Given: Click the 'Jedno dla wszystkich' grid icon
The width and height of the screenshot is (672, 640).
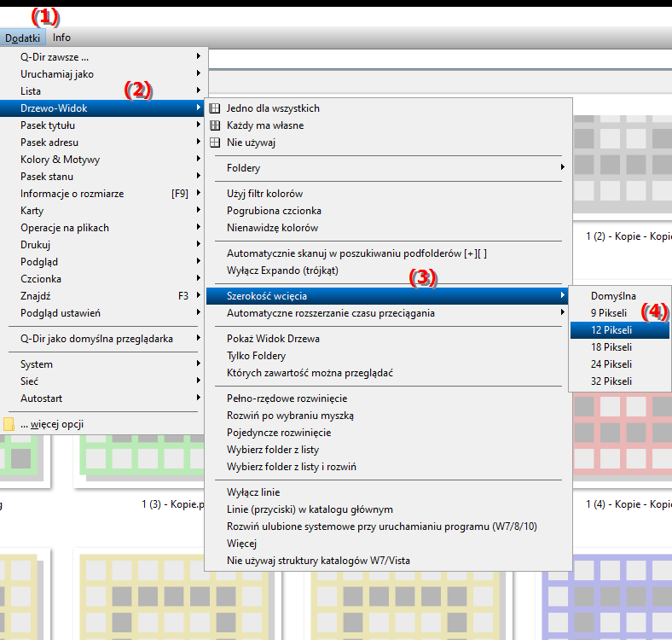Looking at the screenshot, I should (x=215, y=108).
